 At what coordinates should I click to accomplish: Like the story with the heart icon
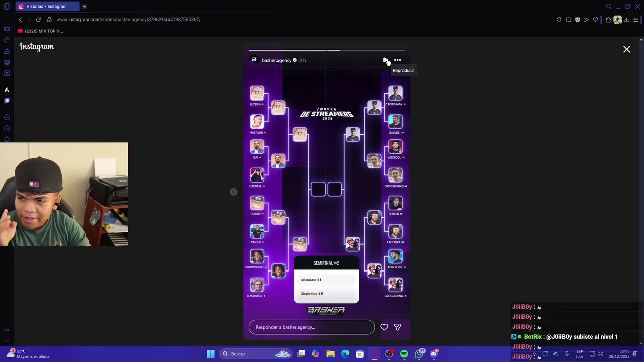point(384,327)
